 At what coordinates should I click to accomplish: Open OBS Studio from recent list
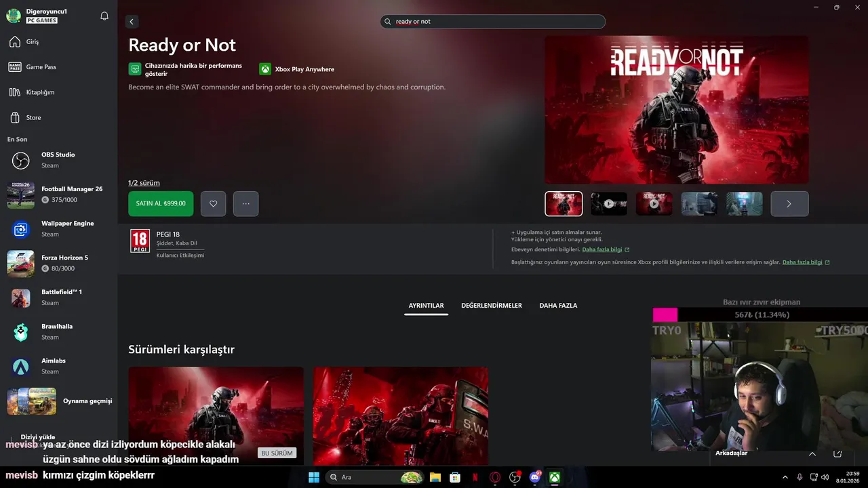click(x=58, y=160)
